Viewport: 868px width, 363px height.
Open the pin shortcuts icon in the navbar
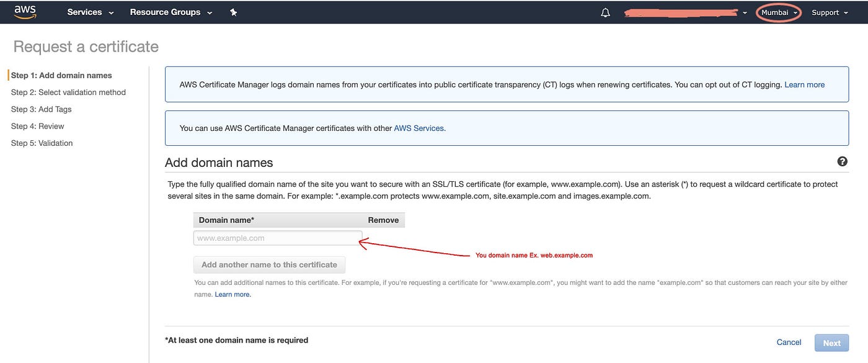(234, 12)
